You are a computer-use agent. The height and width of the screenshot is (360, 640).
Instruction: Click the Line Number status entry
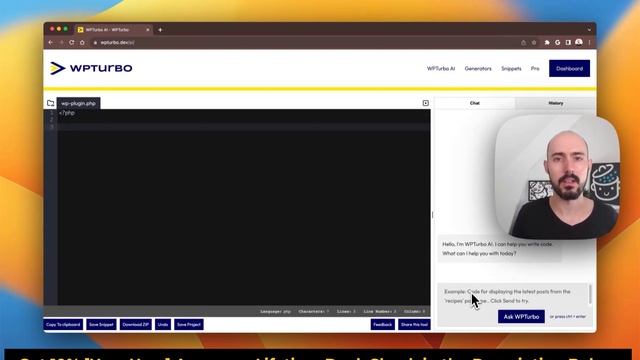point(380,311)
